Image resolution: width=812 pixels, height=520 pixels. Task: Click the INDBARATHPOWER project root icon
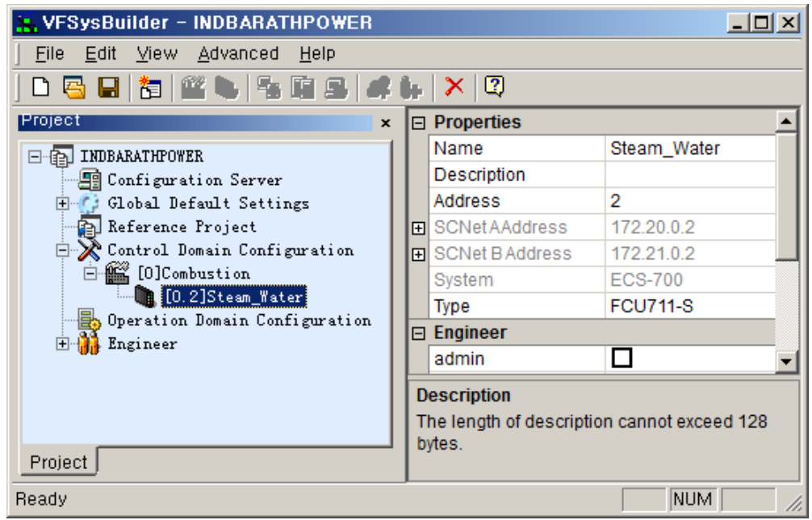tap(61, 156)
